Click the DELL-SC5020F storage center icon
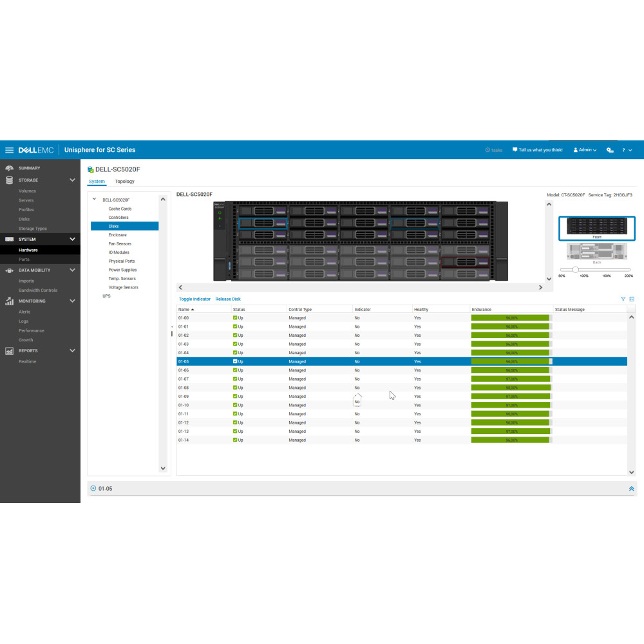This screenshot has height=644, width=644. pyautogui.click(x=90, y=169)
